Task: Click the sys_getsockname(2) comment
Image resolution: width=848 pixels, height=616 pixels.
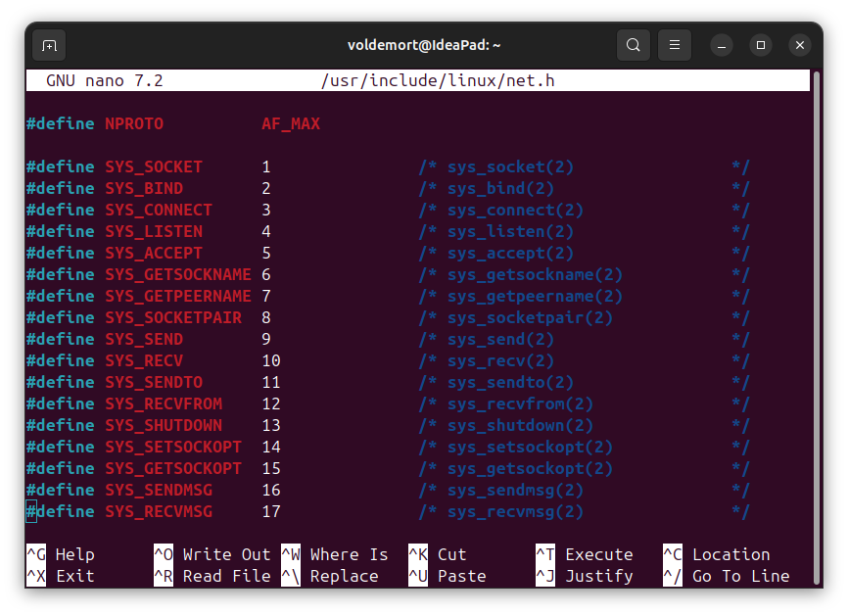Action: point(535,275)
